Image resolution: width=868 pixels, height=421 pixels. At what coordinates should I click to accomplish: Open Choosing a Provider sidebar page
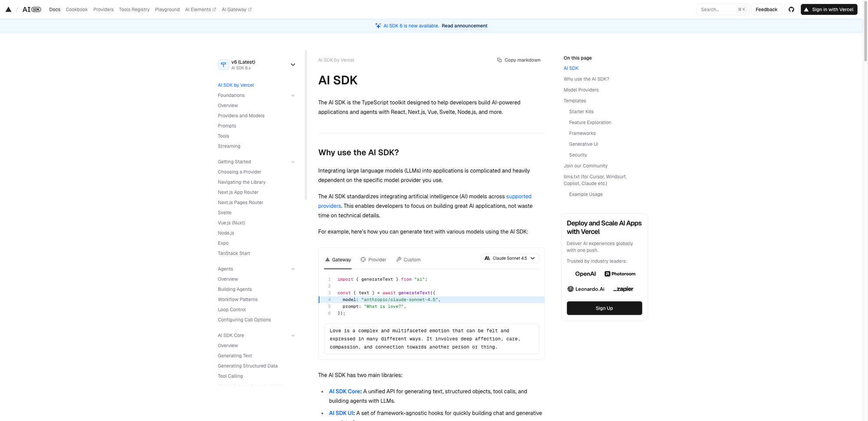(240, 172)
